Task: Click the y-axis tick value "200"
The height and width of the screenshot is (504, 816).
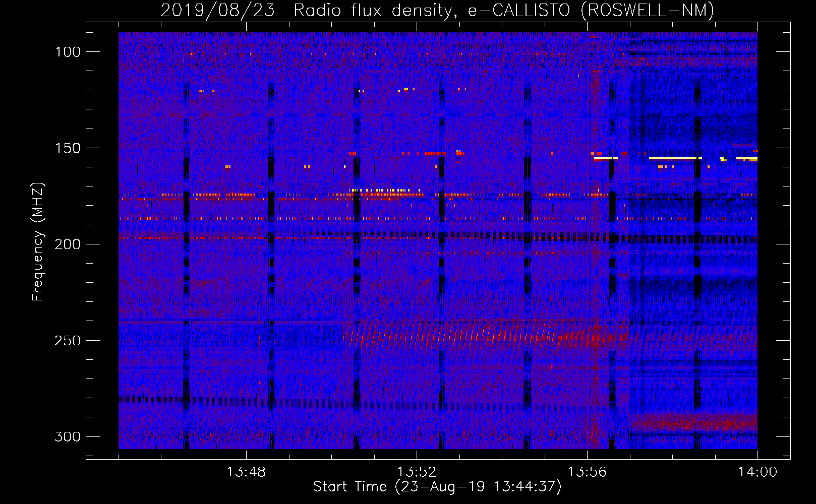Action: 68,244
